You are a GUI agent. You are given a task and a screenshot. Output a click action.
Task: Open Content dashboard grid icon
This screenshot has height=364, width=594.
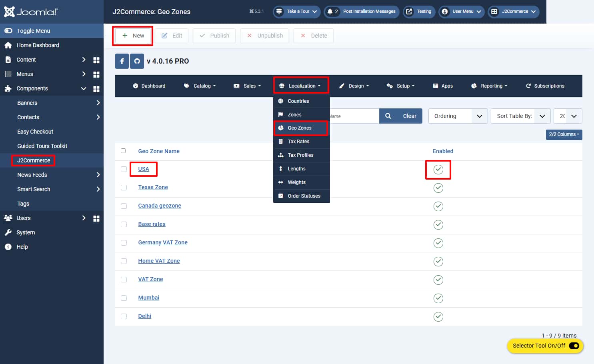coord(96,60)
